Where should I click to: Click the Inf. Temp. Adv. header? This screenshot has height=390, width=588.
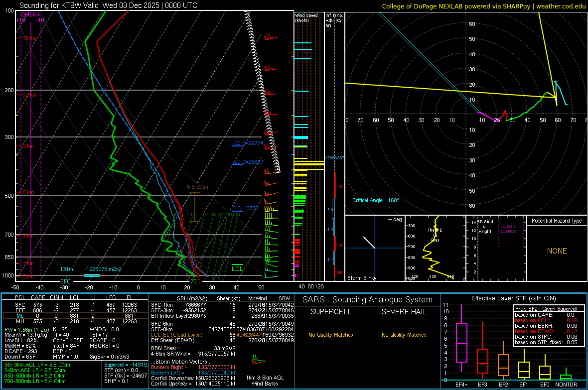pos(333,20)
